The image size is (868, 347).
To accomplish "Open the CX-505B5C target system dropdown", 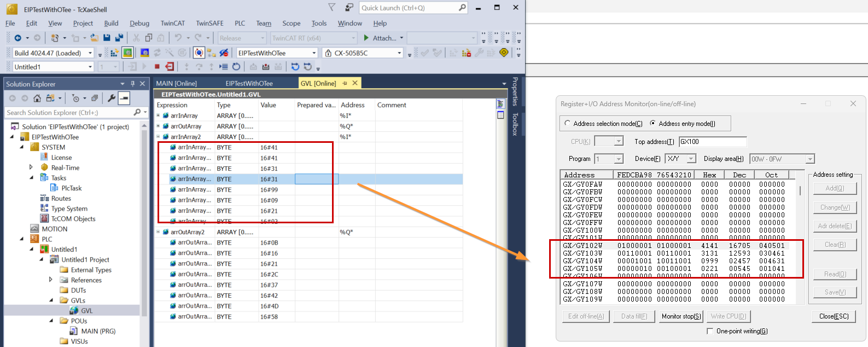I will coord(400,53).
